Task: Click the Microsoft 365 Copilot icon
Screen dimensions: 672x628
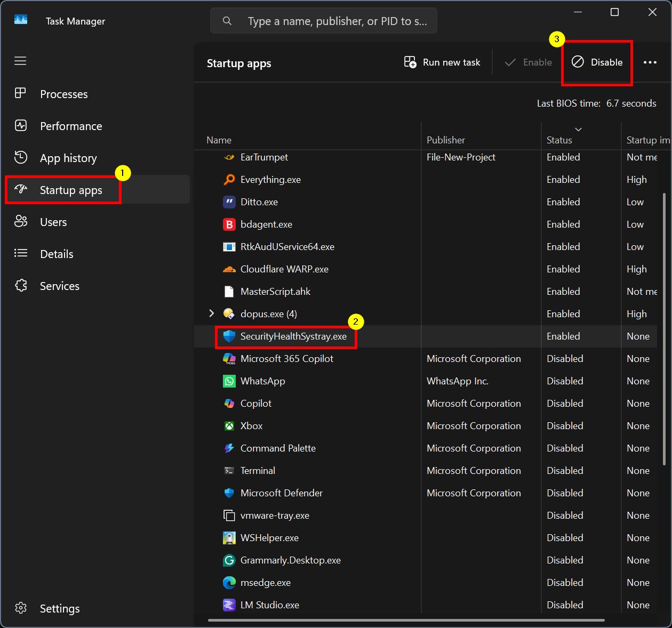Action: pyautogui.click(x=229, y=359)
